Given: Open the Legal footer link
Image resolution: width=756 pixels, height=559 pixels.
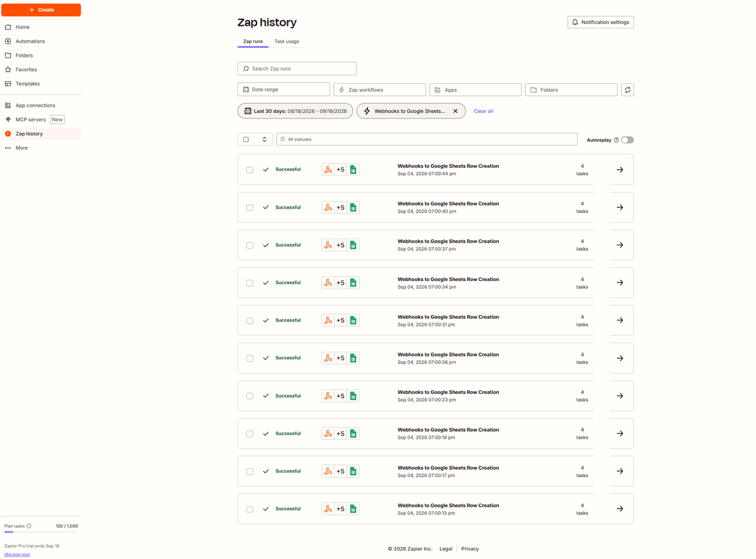Looking at the screenshot, I should coord(446,549).
